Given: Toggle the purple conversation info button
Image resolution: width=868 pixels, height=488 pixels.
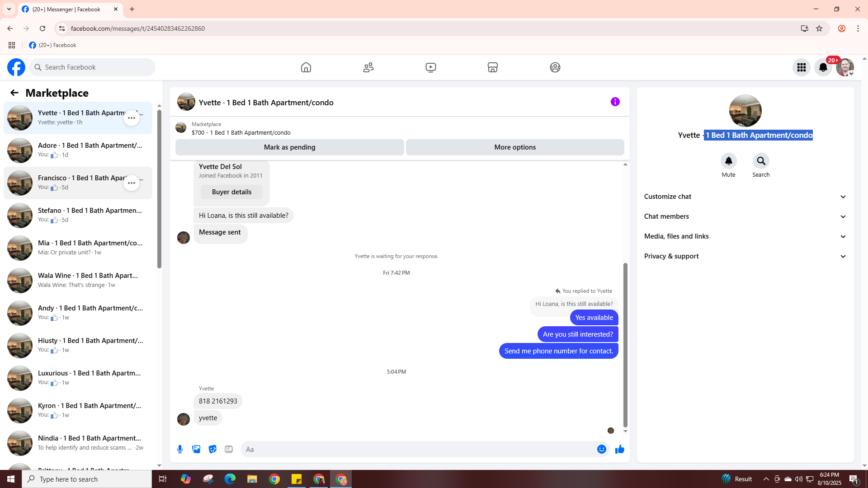Looking at the screenshot, I should click(615, 102).
